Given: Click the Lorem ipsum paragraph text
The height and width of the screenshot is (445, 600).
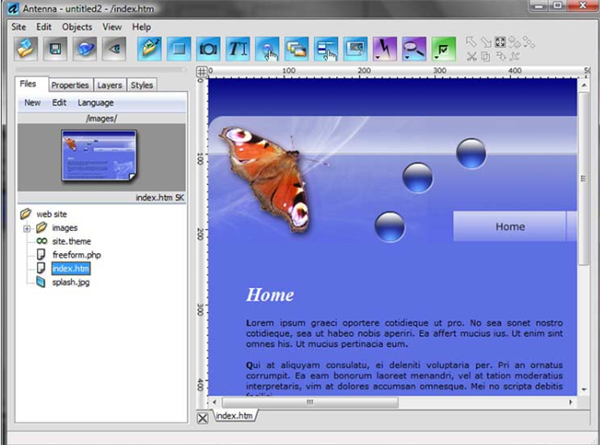Looking at the screenshot, I should click(x=404, y=333).
